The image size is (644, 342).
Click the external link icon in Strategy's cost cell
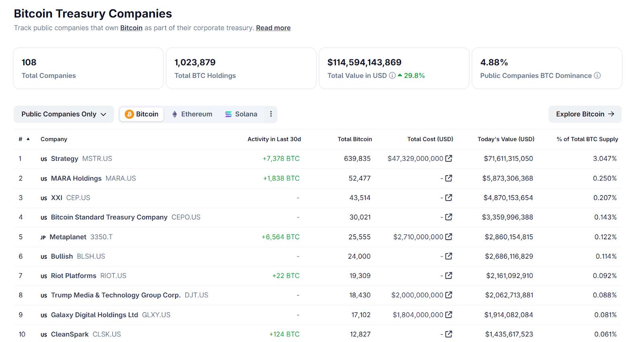click(448, 159)
